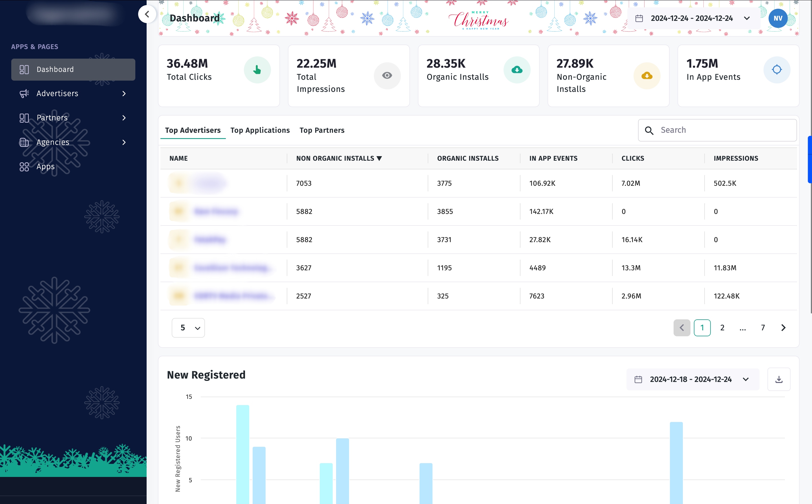Click the Advertisers megaphone icon

coord(24,94)
